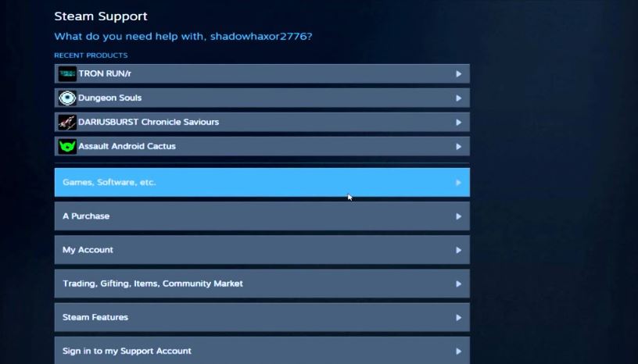Viewport: 638px width, 364px height.
Task: Open the A Purchase help category
Action: [x=262, y=216]
